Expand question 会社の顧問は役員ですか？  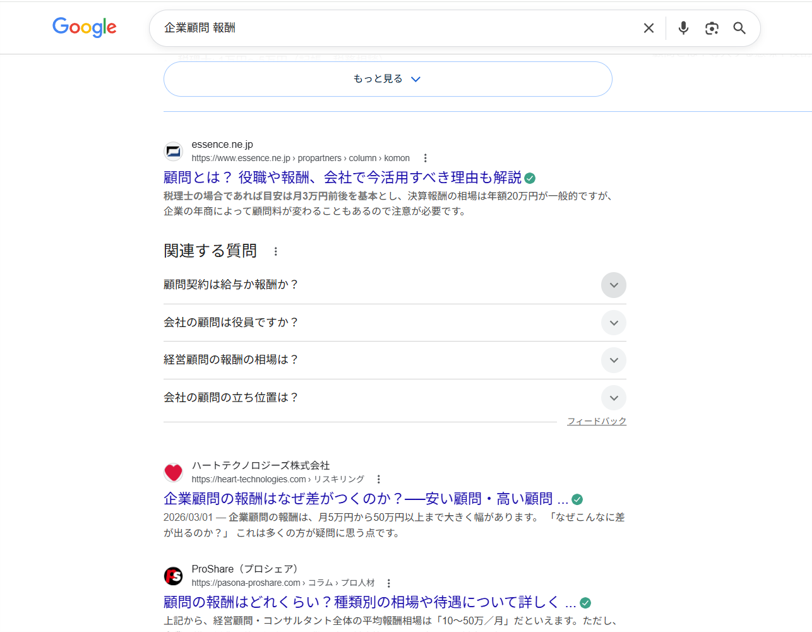(x=613, y=322)
